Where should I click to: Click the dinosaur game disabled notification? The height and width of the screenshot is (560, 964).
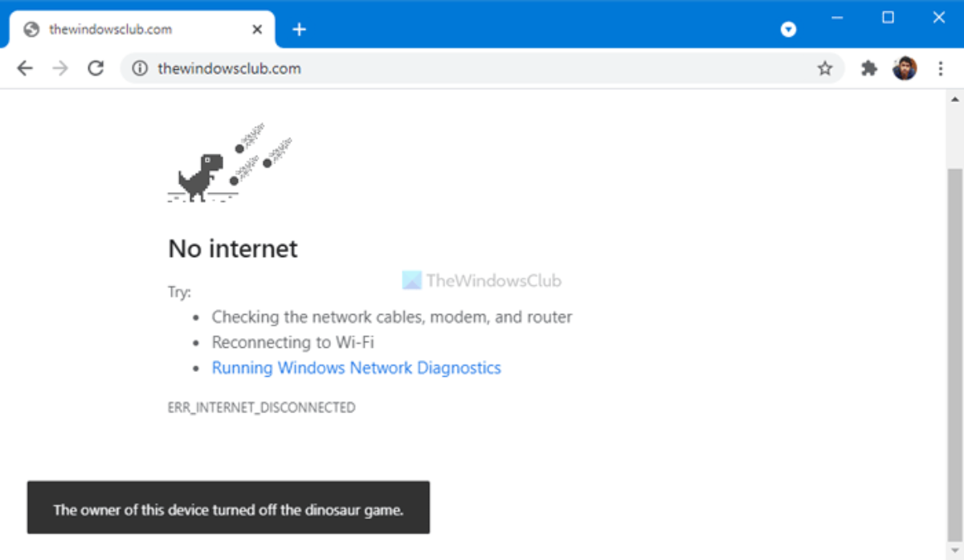point(228,508)
